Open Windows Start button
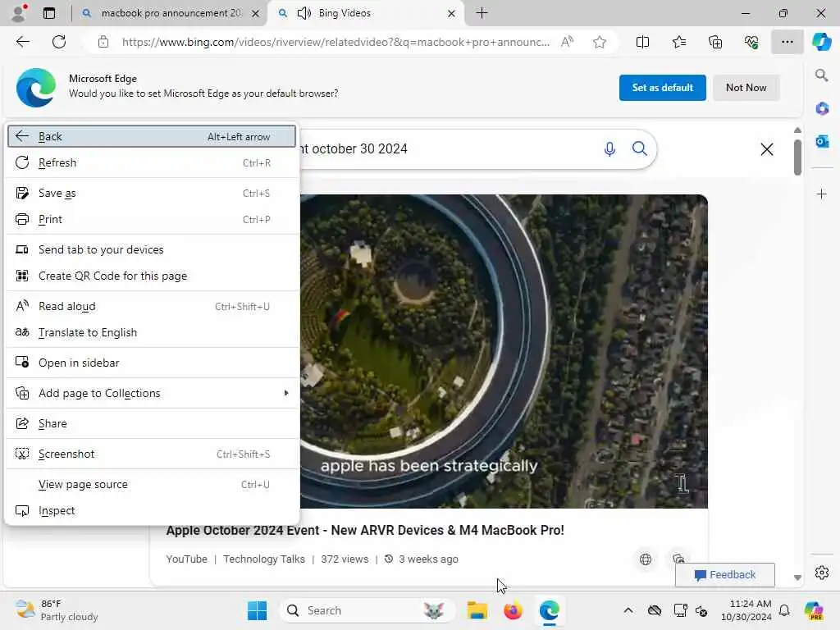Screen dimensions: 840x630 coord(257,610)
